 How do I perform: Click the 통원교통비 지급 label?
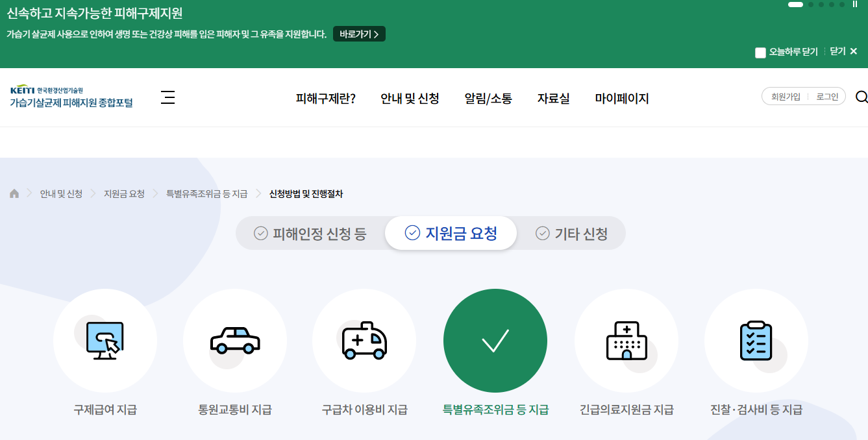[x=235, y=409]
